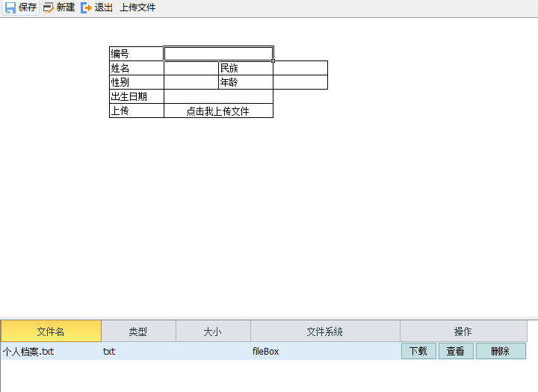Screen dimensions: 538x392
Task: Click the 出生日期 value field
Action: (x=218, y=96)
